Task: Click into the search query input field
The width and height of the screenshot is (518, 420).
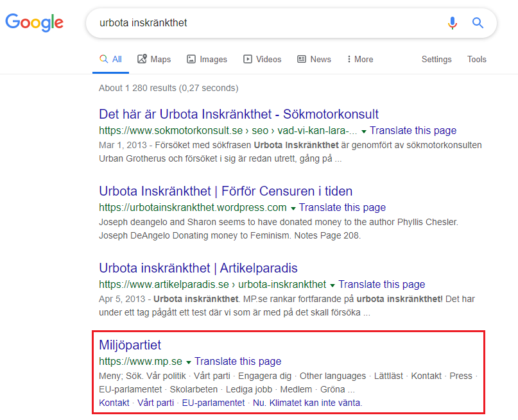Action: (x=257, y=23)
